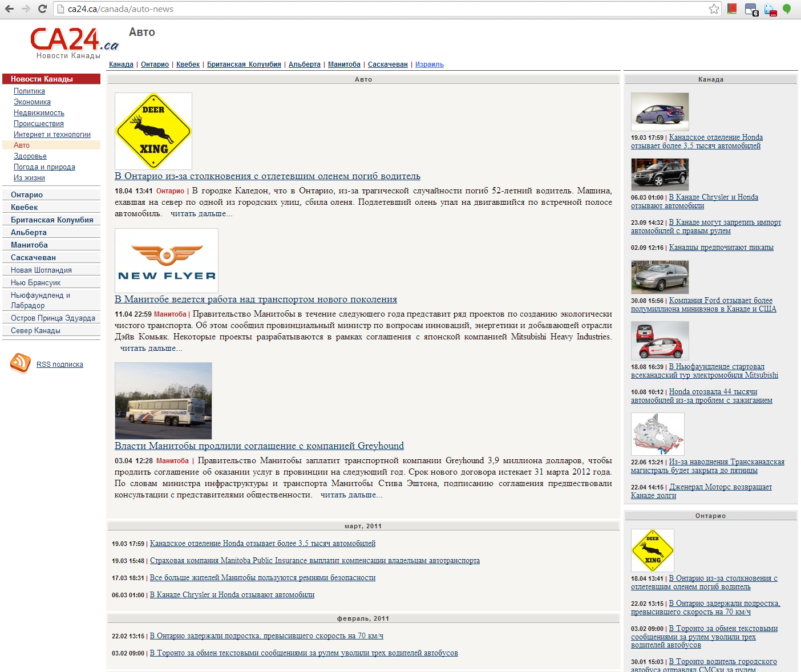Click the Новости Канады sidebar header
The width and height of the screenshot is (801, 672).
(51, 79)
